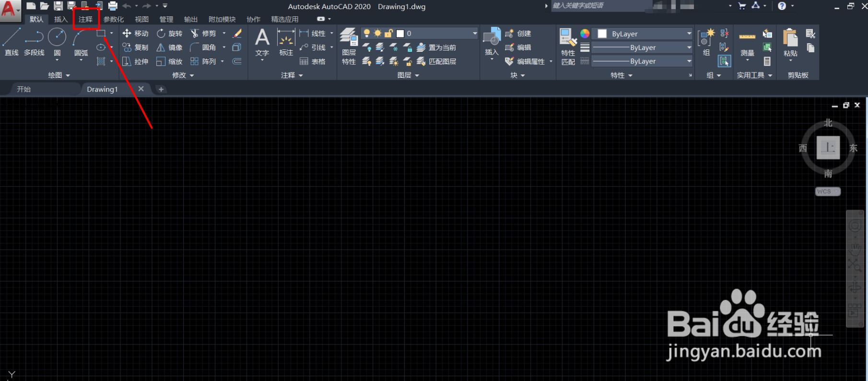
Task: Start the Stretch (拉伸) command
Action: 136,61
